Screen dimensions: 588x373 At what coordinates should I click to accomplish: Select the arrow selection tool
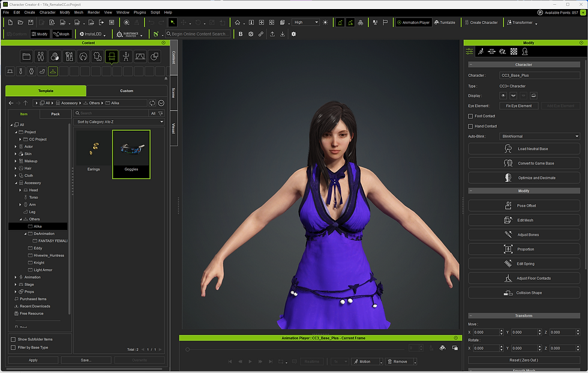[x=173, y=22]
